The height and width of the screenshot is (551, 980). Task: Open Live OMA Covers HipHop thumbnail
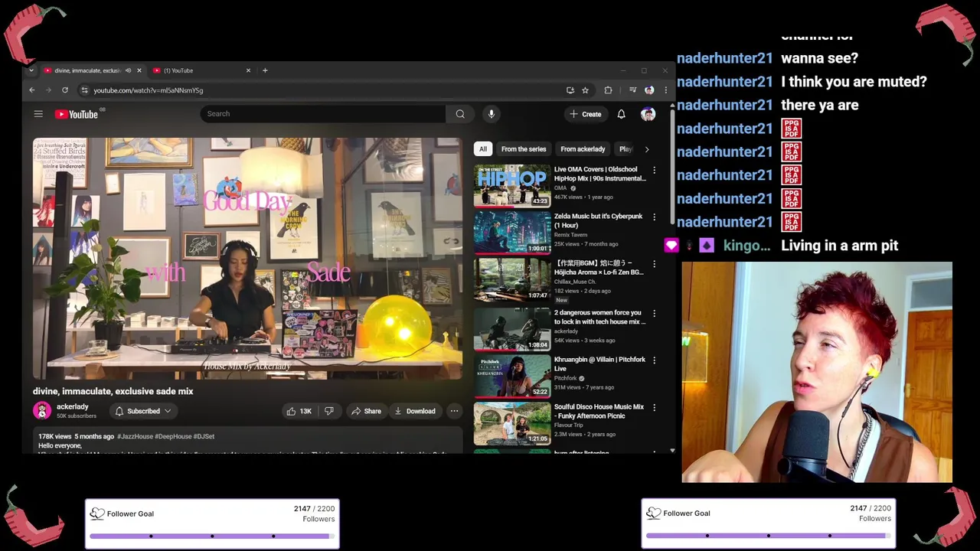512,186
